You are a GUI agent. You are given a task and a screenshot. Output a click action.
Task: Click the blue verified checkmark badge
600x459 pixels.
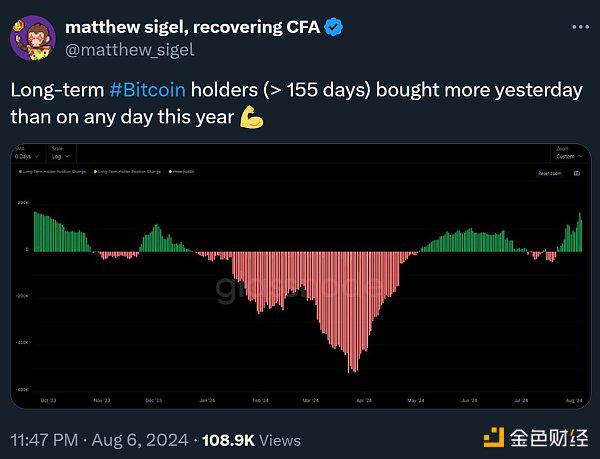point(333,27)
